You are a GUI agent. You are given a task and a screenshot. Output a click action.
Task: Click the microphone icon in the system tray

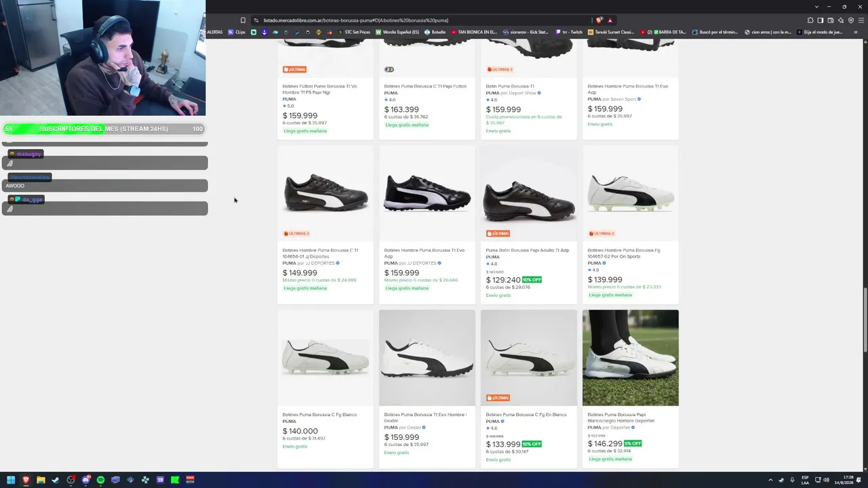click(792, 480)
